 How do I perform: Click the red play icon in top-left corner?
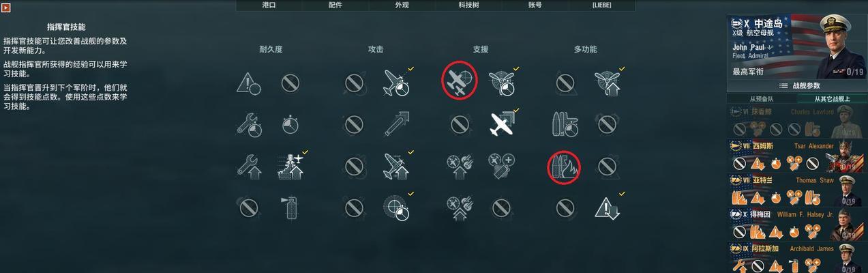click(6, 8)
